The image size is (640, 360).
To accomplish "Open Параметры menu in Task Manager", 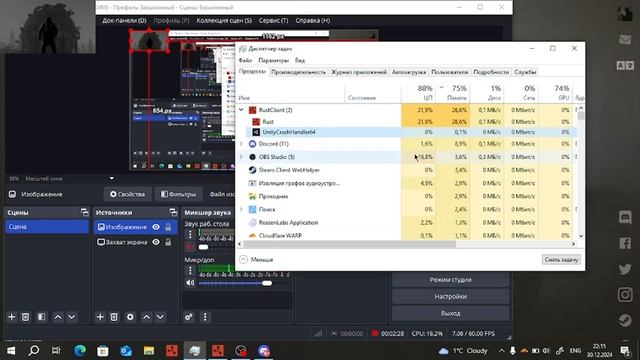I will point(273,60).
